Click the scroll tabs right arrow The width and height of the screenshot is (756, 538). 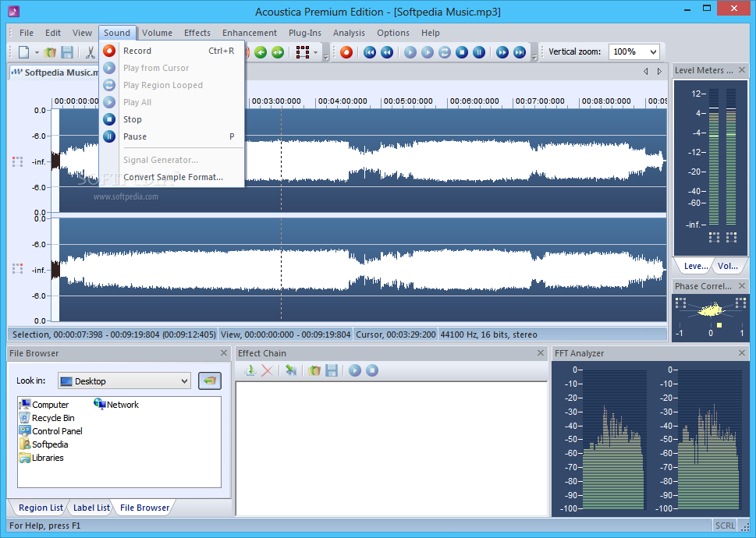pos(659,71)
